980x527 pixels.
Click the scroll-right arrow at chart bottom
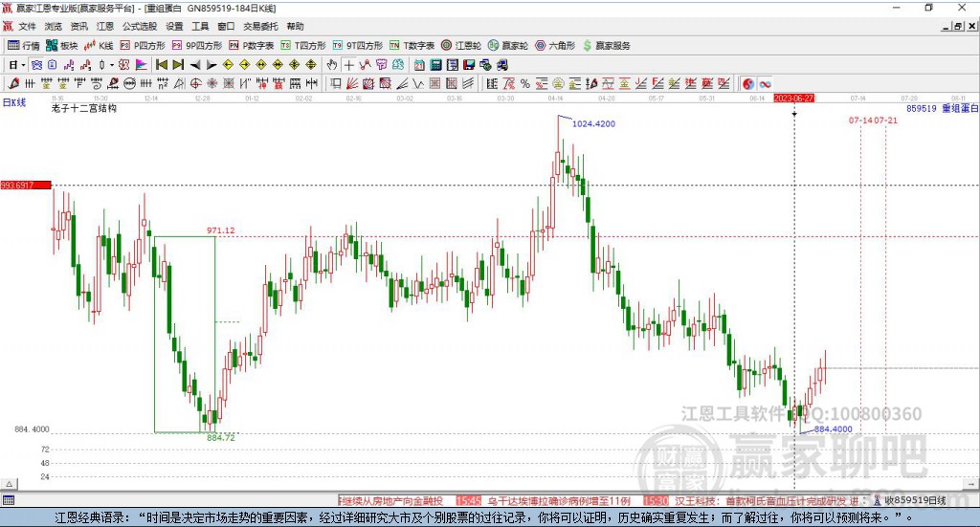tap(970, 484)
